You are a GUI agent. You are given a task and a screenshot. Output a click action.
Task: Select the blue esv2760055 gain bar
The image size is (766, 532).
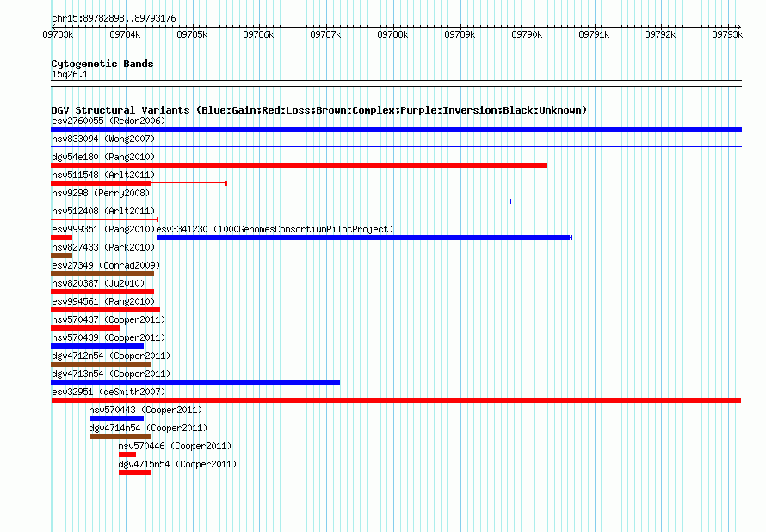tap(396, 129)
